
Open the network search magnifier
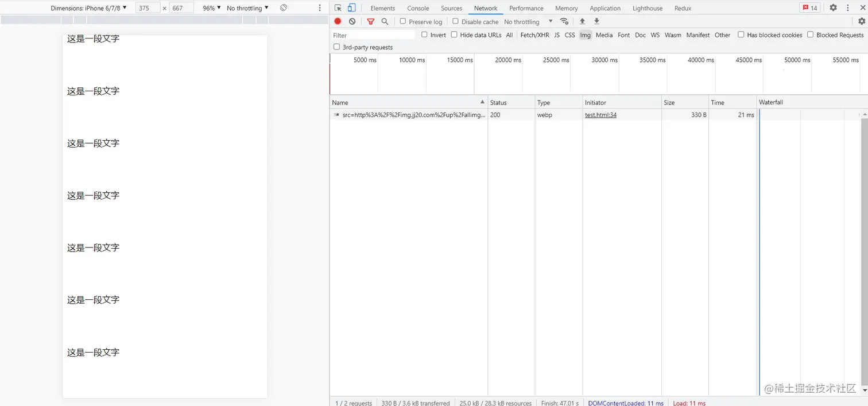coord(385,21)
